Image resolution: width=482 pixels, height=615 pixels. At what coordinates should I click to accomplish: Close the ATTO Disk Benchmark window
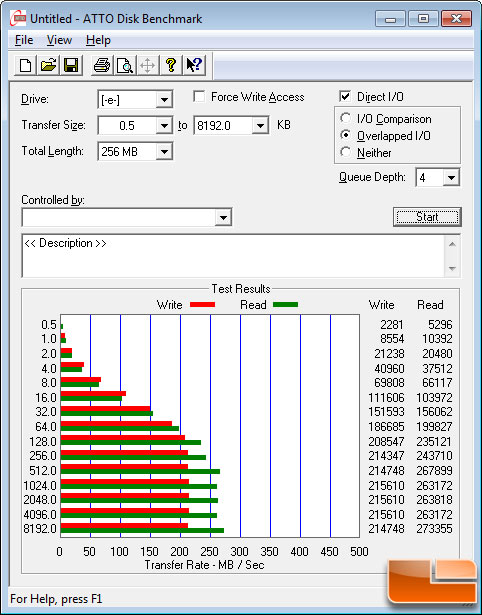[456, 18]
